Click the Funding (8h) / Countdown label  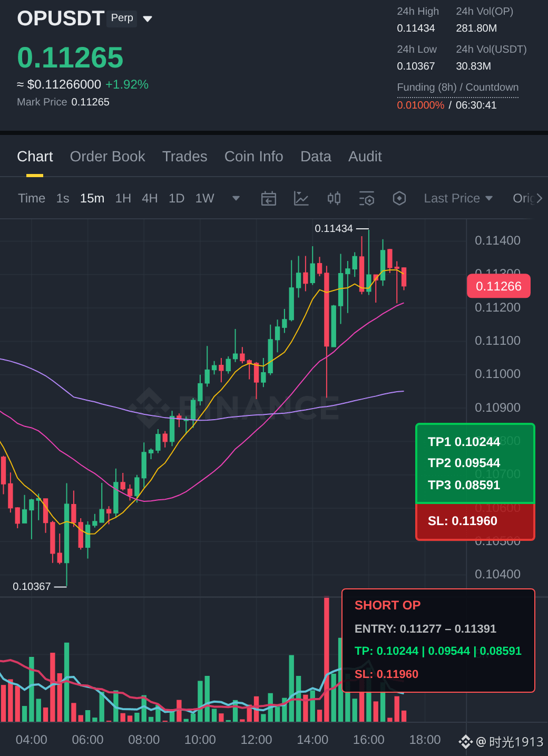(x=457, y=88)
